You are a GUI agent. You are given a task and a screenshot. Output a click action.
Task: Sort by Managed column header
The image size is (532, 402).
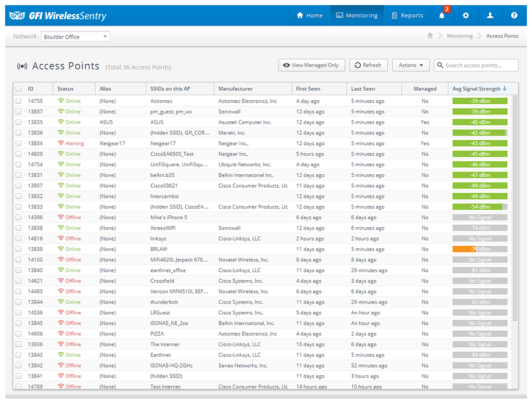tap(425, 89)
